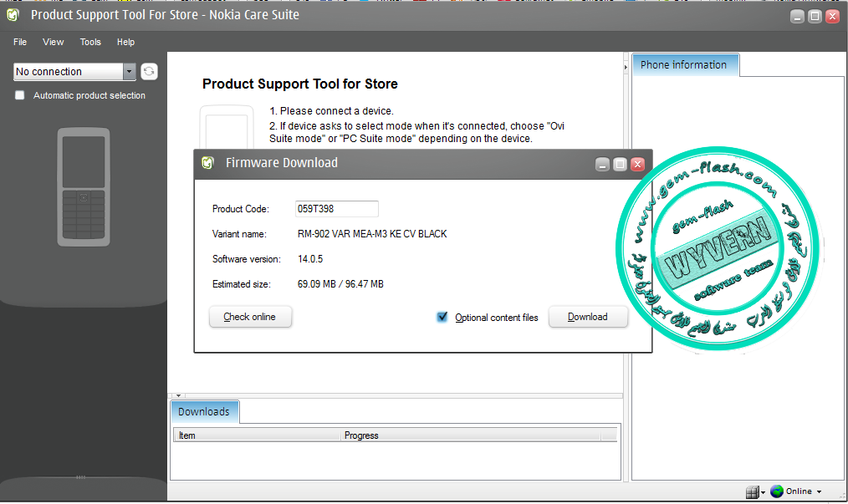
Task: Open the Help menu
Action: tap(125, 42)
